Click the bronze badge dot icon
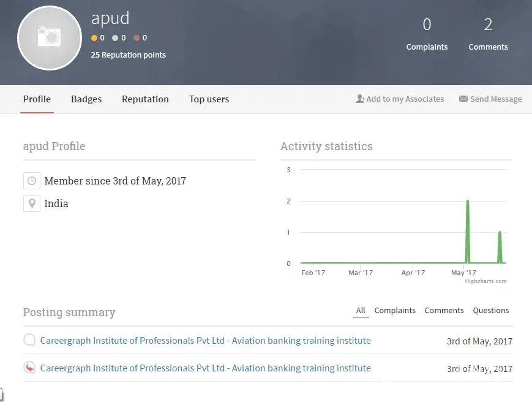The image size is (532, 402). pyautogui.click(x=136, y=38)
